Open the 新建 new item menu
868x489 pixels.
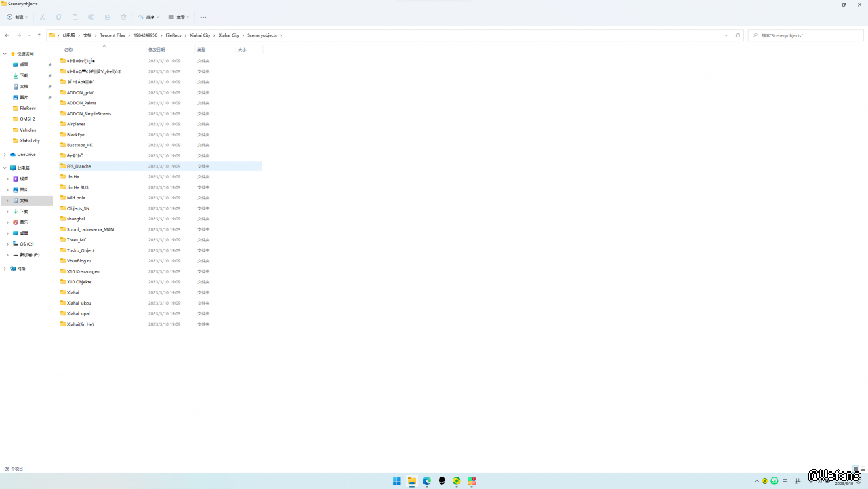point(18,17)
